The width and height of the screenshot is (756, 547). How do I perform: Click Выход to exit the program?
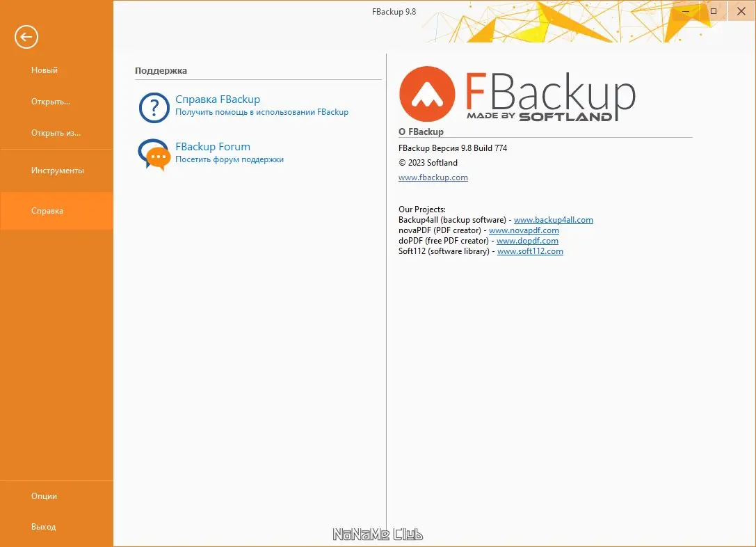[x=43, y=527]
